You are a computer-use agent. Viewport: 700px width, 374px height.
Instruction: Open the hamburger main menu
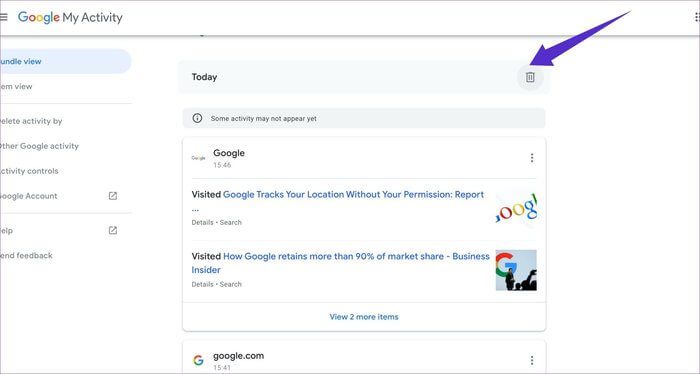[x=4, y=17]
